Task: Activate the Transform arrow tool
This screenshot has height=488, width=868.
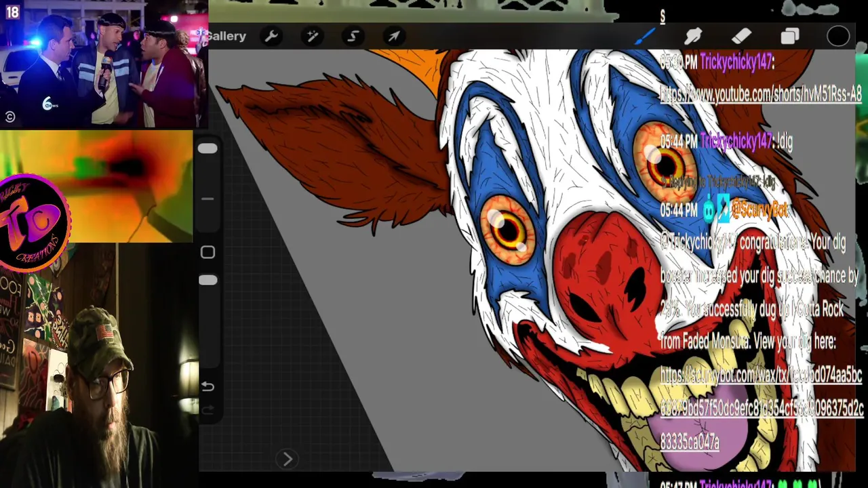Action: 394,36
